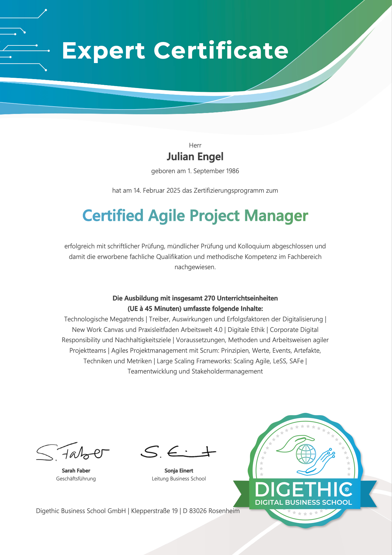Click the line containing 'Large Scaling Frameworks'

(x=195, y=361)
